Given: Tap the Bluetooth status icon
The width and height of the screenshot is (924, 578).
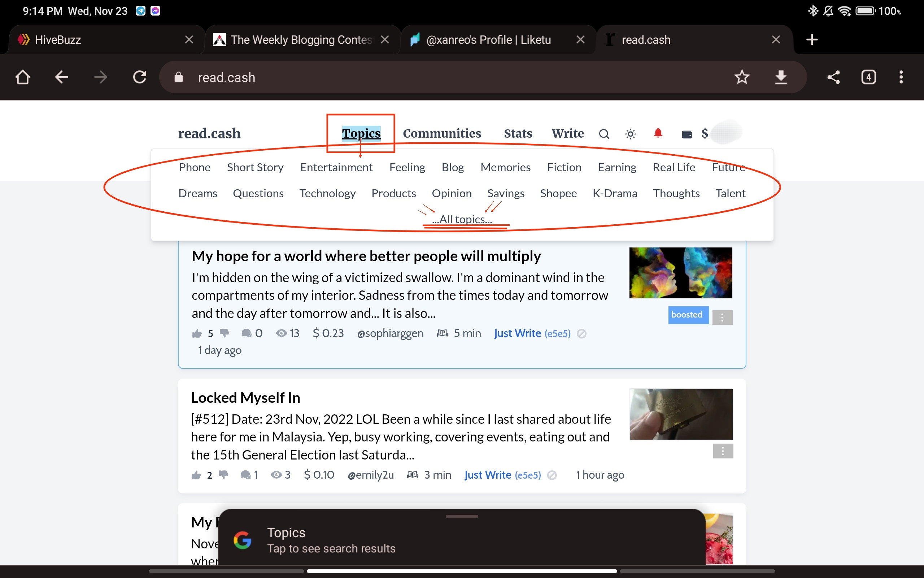Looking at the screenshot, I should click(x=813, y=11).
